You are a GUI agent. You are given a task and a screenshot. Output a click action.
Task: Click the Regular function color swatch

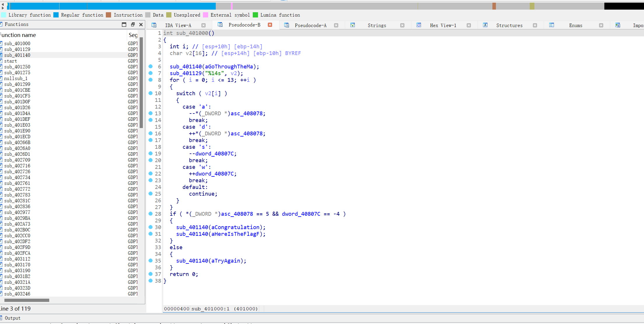[56, 15]
